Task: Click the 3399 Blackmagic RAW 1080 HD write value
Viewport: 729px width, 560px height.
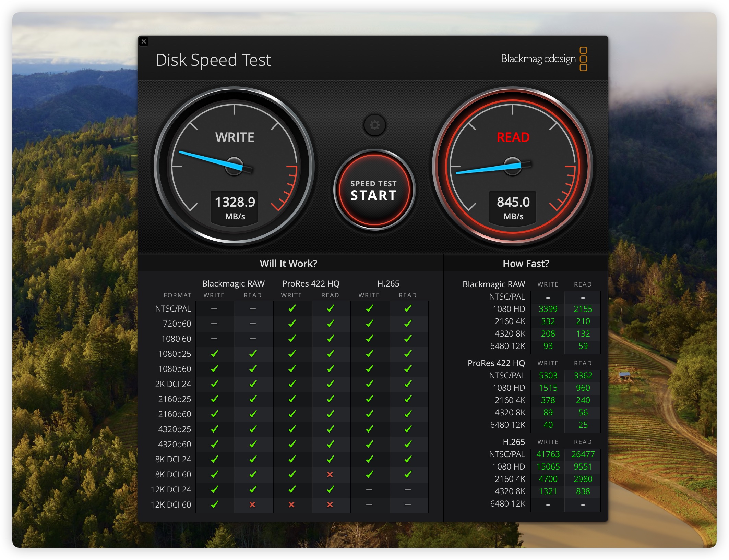Action: pos(548,309)
